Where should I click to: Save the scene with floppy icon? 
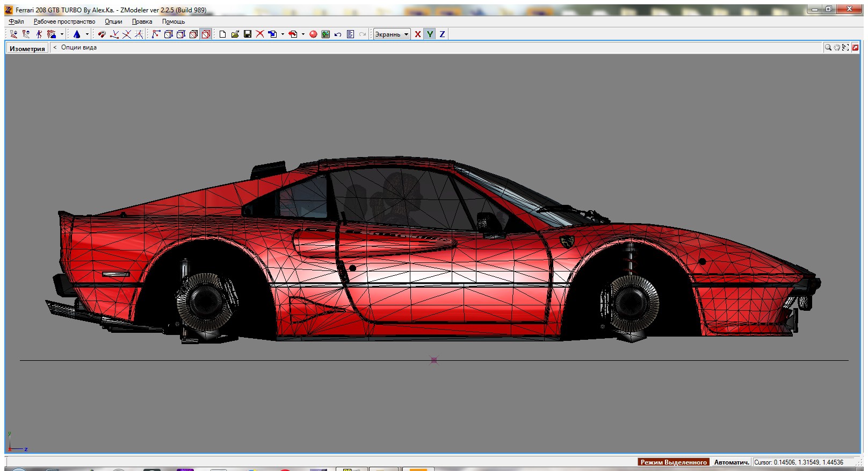pyautogui.click(x=248, y=34)
